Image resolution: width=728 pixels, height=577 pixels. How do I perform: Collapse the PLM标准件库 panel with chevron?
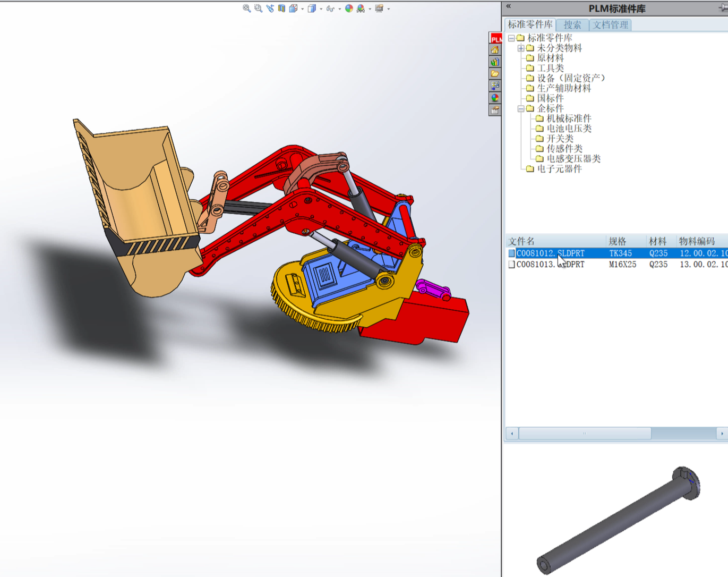point(508,6)
